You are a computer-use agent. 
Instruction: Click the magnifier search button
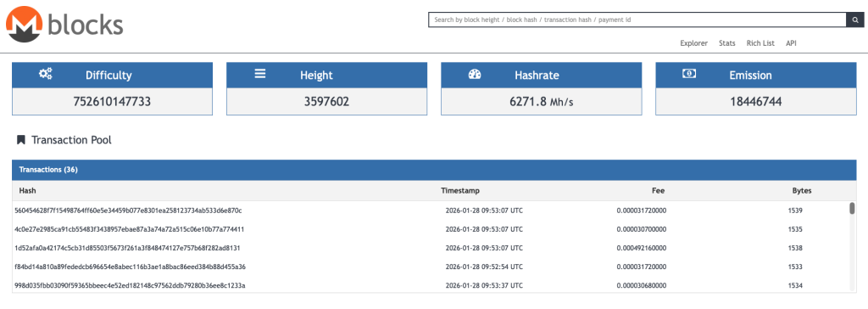[854, 20]
